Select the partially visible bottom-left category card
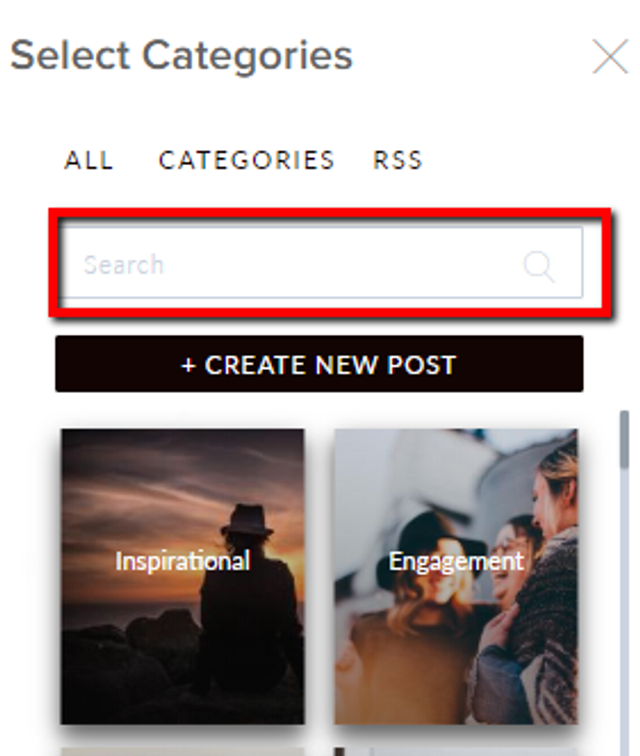The image size is (640, 756). coord(183,752)
